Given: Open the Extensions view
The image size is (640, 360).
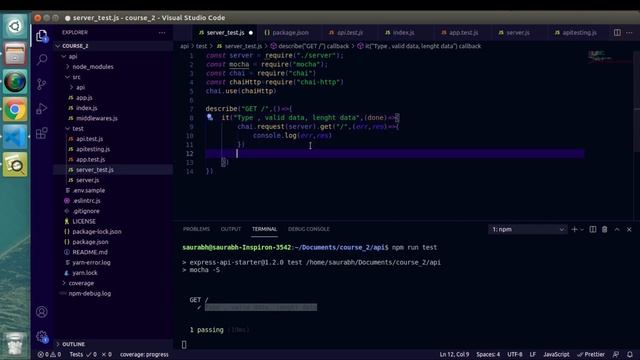Looking at the screenshot, I should click(x=42, y=133).
